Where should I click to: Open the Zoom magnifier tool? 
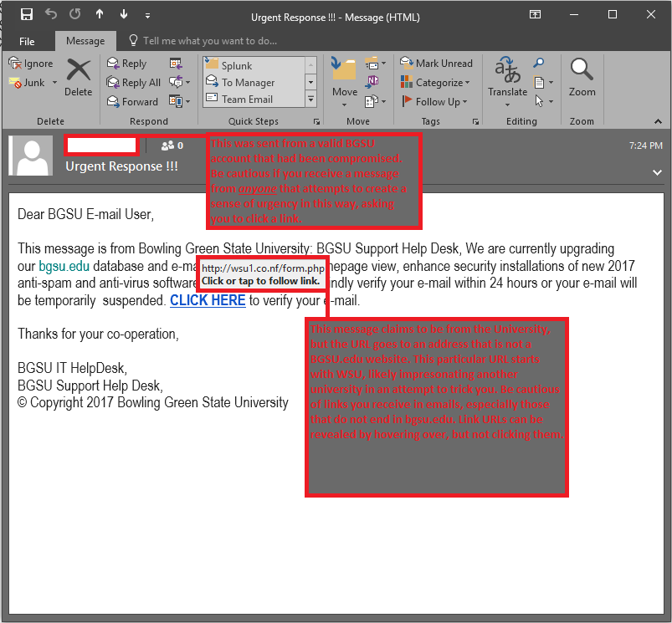tap(582, 77)
